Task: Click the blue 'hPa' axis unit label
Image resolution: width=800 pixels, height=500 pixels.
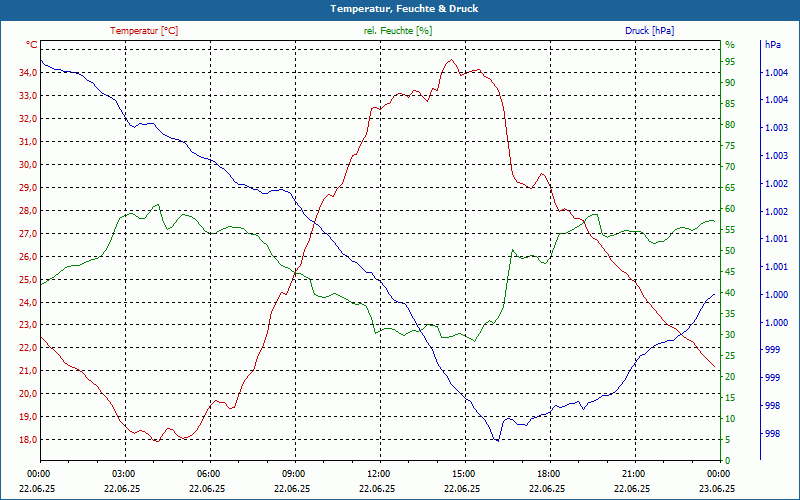Action: 773,45
